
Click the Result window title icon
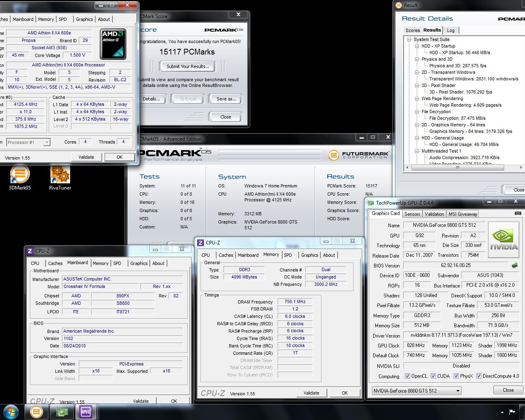point(399,5)
